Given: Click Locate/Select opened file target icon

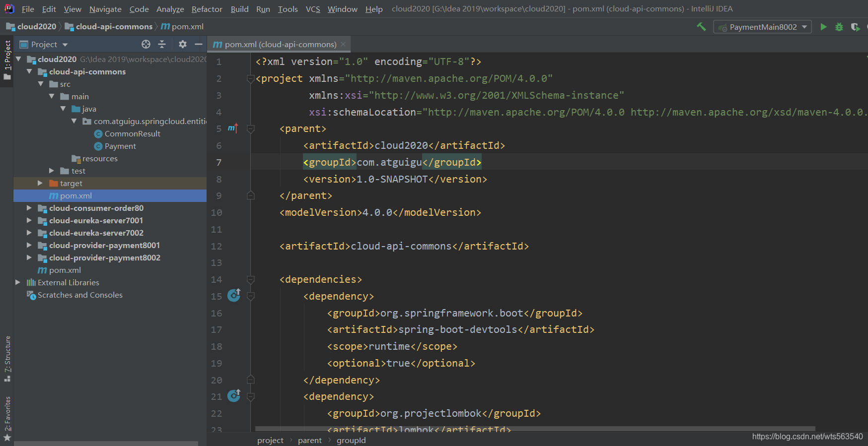Looking at the screenshot, I should click(x=146, y=44).
